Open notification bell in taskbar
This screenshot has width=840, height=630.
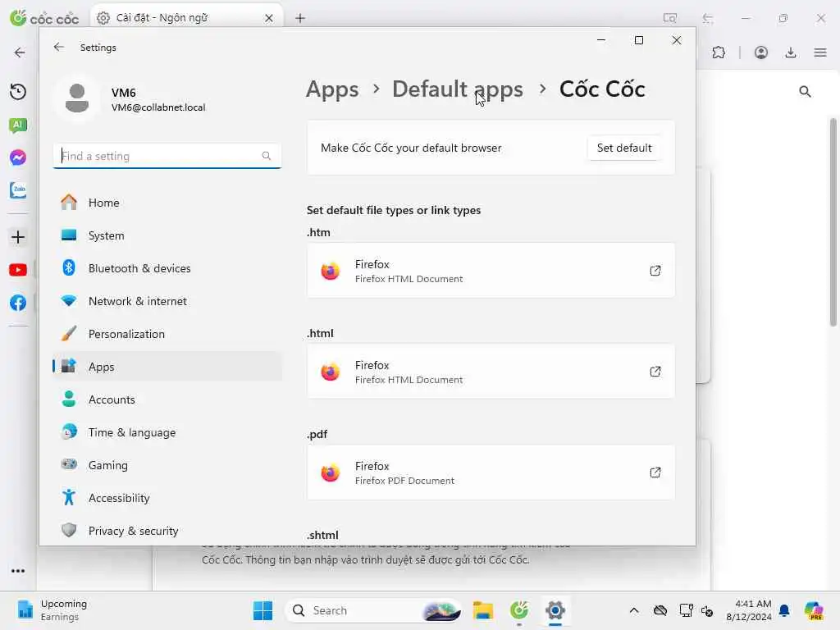[x=784, y=610]
